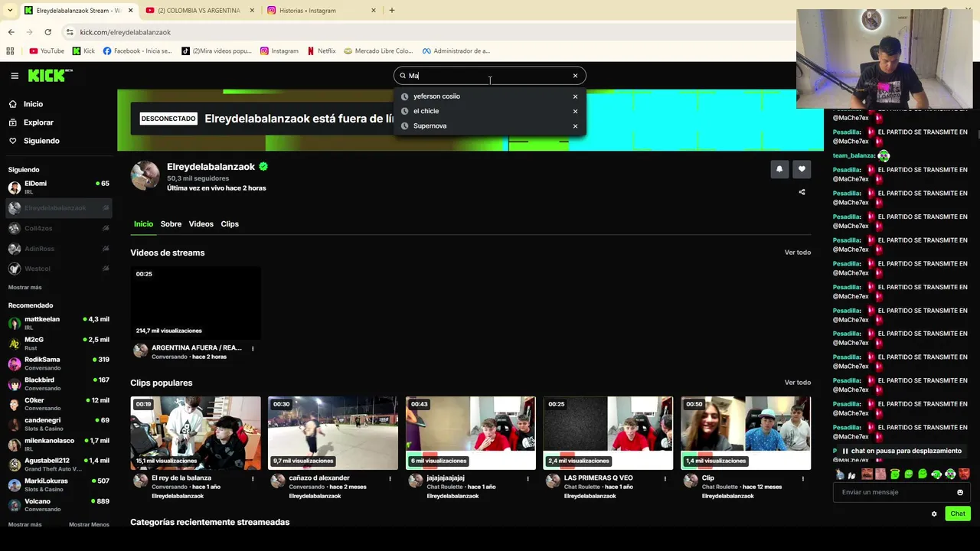Screen dimensions: 980x551
Task: Open mattkeelan recommended channel
Action: click(58, 323)
